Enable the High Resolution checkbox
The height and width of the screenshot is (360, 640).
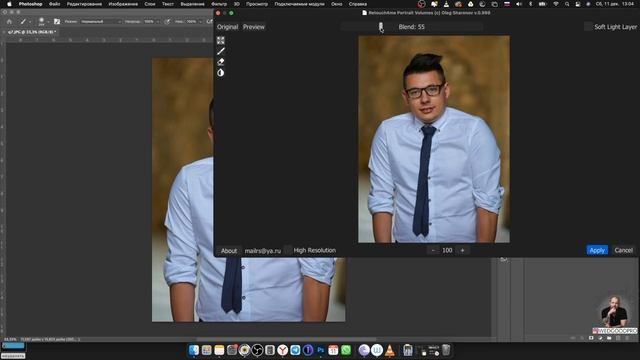click(288, 250)
